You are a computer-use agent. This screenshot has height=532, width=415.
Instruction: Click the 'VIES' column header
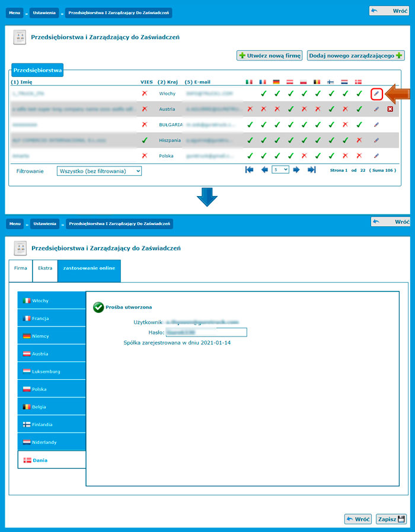146,82
